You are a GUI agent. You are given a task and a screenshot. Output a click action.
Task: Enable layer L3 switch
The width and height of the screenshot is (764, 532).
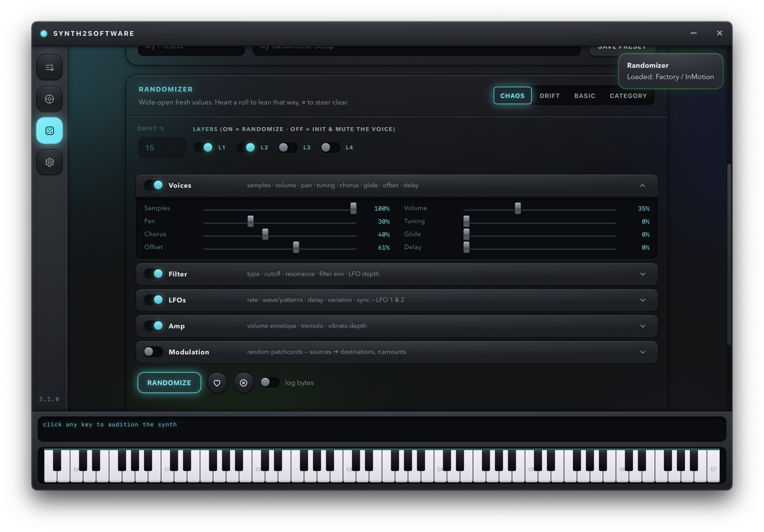[288, 148]
